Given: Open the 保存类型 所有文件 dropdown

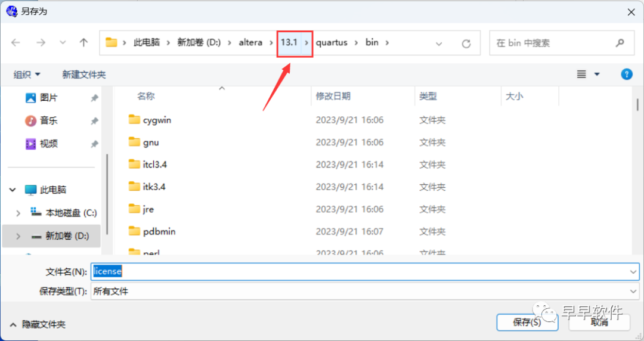Looking at the screenshot, I should [365, 292].
